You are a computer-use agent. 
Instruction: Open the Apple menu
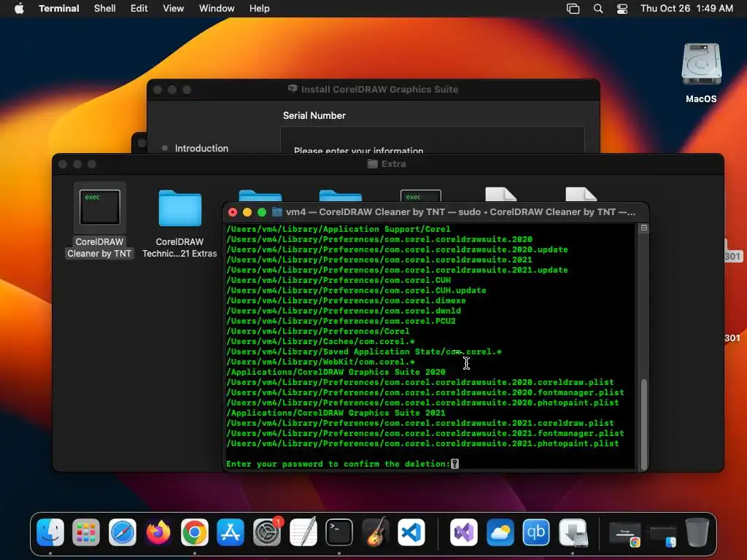click(19, 8)
